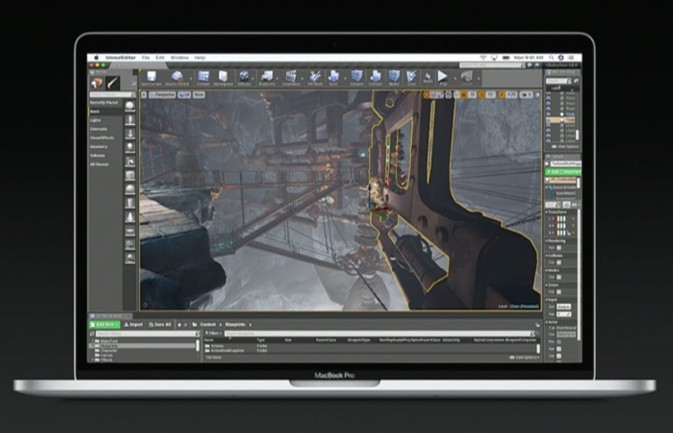This screenshot has height=433, width=673.
Task: Click the Filters button in content browser
Action: pos(213,333)
